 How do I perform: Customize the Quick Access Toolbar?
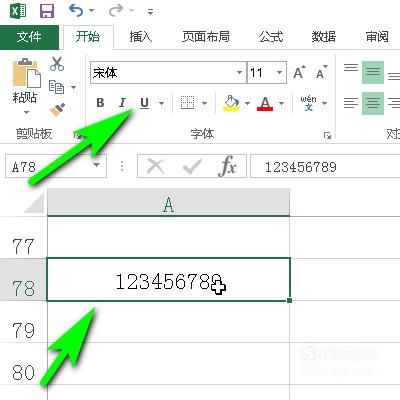[150, 12]
